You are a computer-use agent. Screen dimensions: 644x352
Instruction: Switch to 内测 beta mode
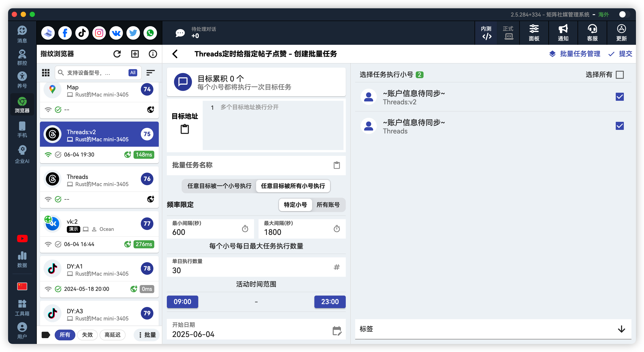coord(486,33)
